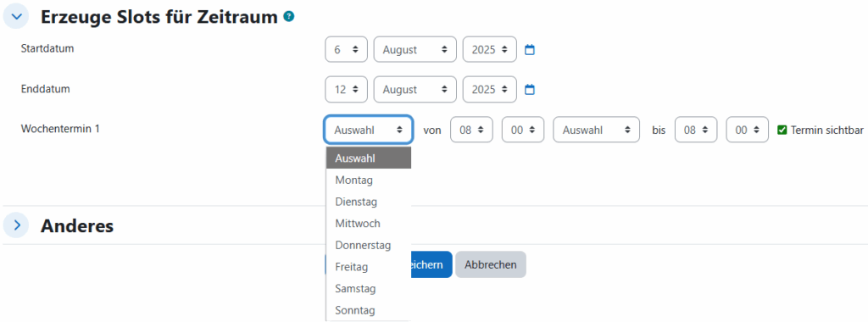Click help icon beside Erzeuge Slots für Zeitraum
Screen dimensions: 868x322
point(288,17)
